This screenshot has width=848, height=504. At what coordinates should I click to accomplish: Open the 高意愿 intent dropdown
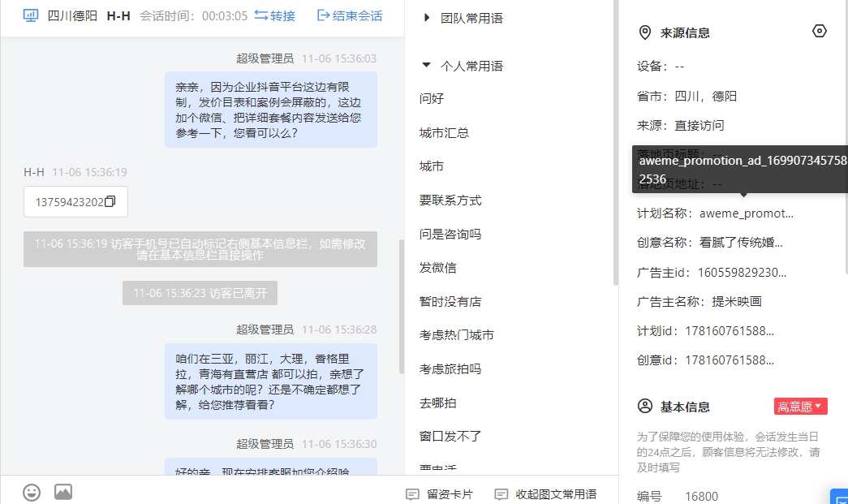[x=800, y=407]
